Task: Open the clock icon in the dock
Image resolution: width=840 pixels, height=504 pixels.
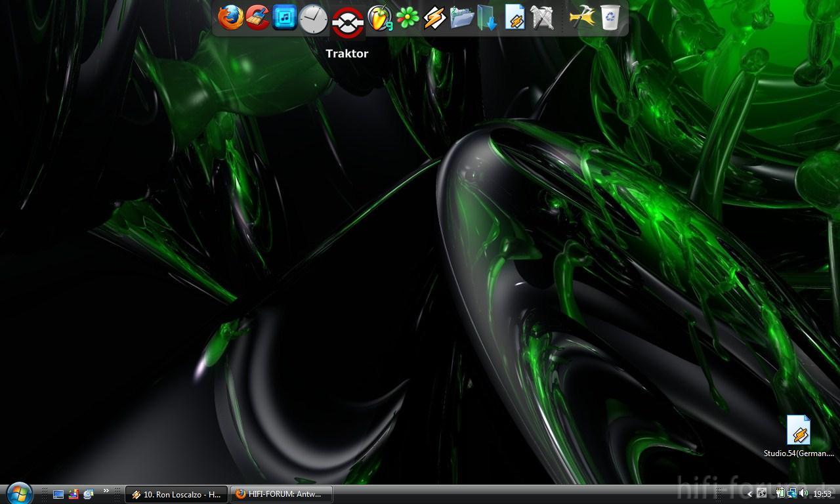Action: point(313,19)
